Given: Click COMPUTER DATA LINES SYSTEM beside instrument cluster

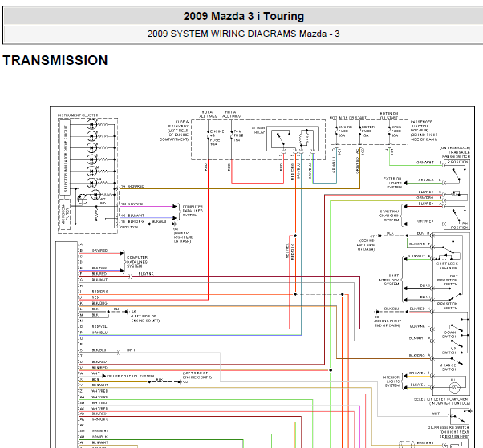Looking at the screenshot, I should pyautogui.click(x=193, y=211).
